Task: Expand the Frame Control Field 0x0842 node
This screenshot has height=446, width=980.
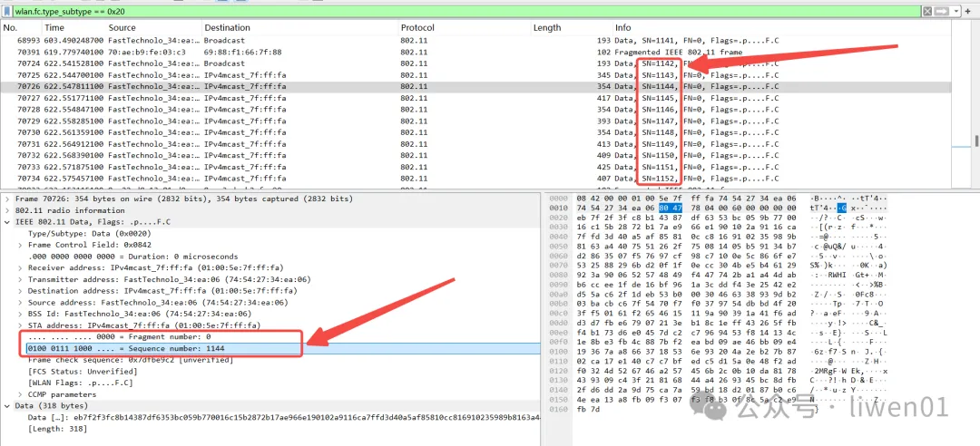Action: [20, 245]
